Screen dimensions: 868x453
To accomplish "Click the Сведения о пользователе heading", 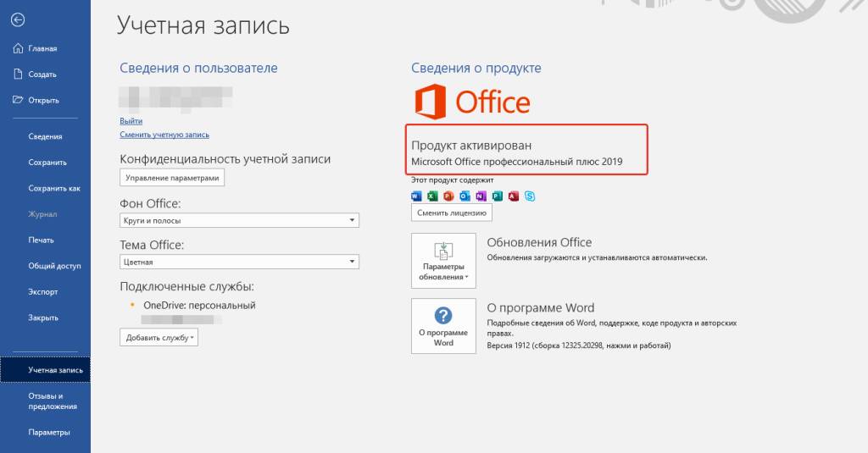I will click(x=198, y=68).
